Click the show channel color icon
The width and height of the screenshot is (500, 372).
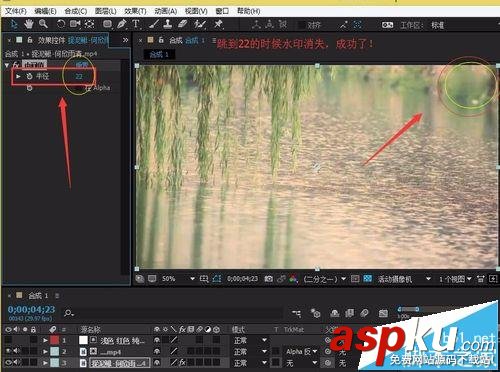(x=293, y=279)
